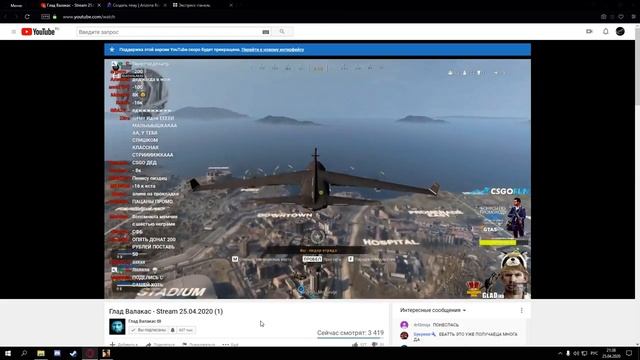Switch the РУС input language indicator
Image resolution: width=640 pixels, height=360 pixels.
(x=594, y=353)
